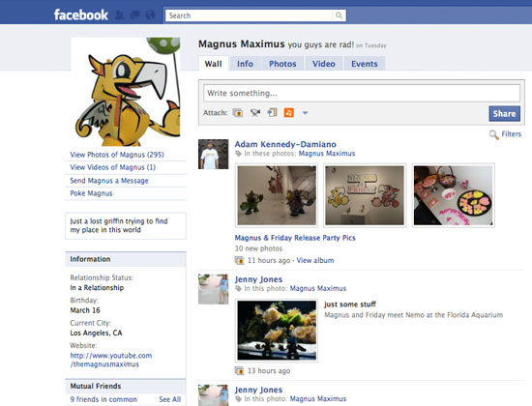
Task: Click 'Just a lost griffin' bio box
Action: click(x=126, y=225)
